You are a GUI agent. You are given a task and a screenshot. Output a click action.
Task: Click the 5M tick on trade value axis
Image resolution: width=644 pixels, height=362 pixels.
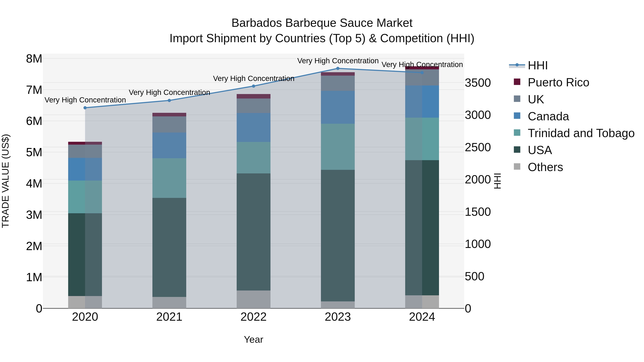pos(34,152)
